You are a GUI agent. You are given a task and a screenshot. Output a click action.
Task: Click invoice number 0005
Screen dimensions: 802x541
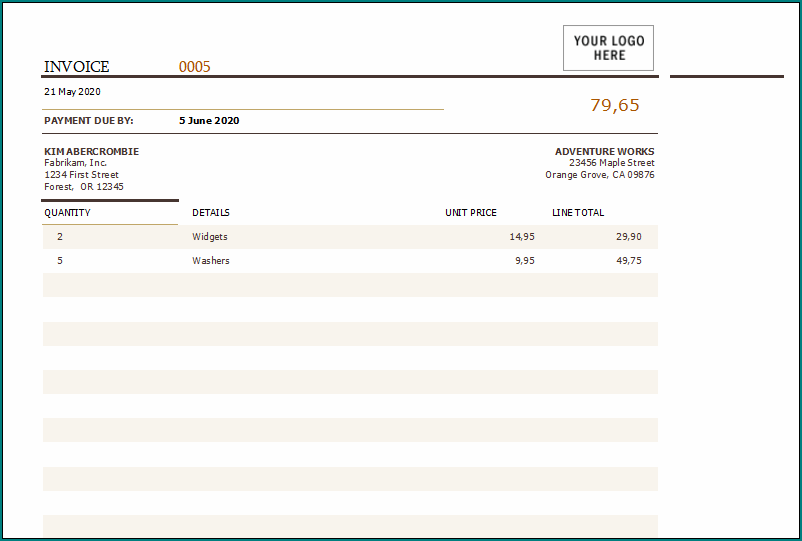click(194, 67)
